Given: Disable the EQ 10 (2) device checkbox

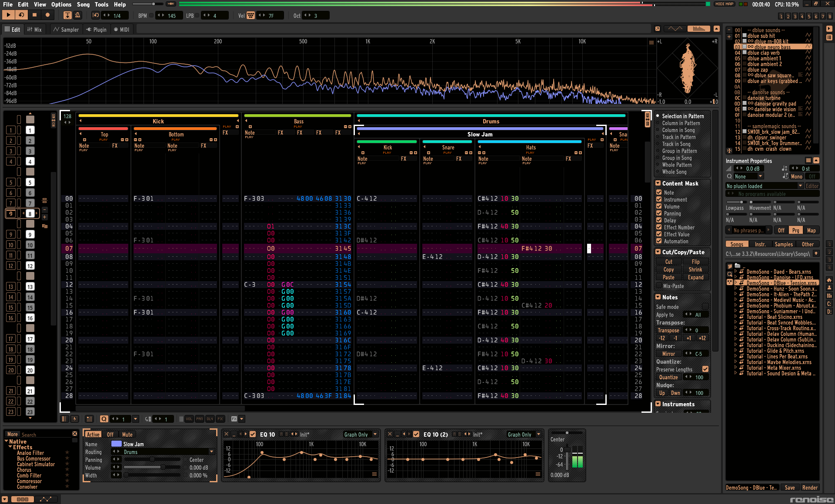Looking at the screenshot, I should pos(416,434).
